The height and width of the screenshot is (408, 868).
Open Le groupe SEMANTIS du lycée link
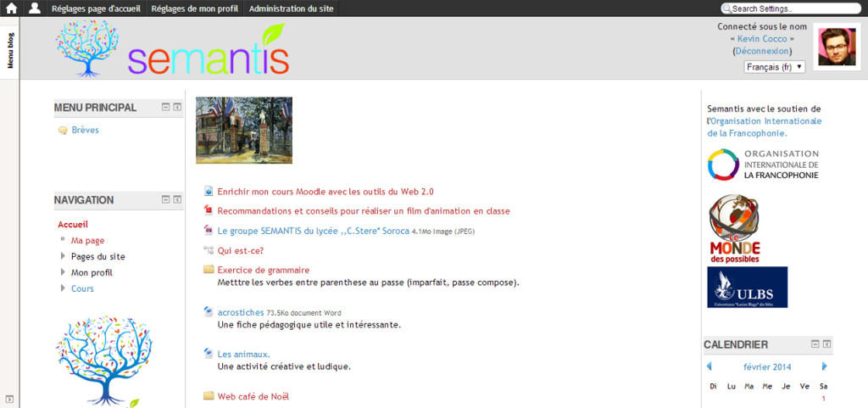click(x=314, y=231)
